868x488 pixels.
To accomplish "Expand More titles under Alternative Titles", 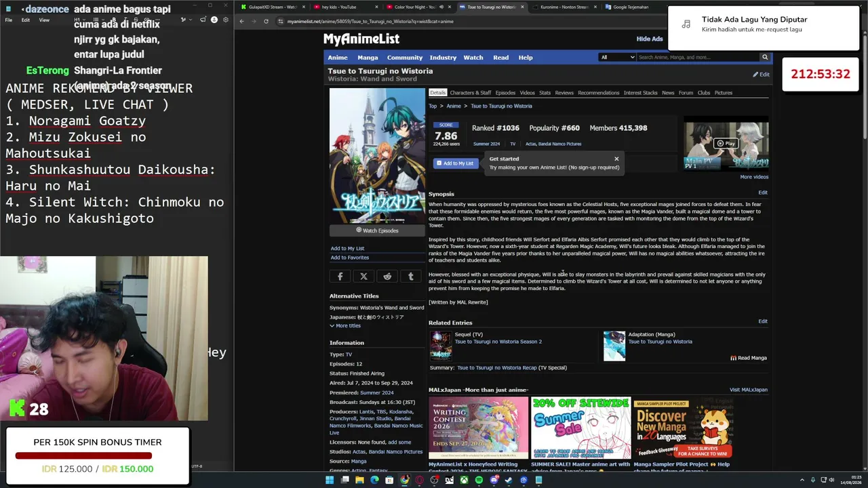I will (x=345, y=326).
